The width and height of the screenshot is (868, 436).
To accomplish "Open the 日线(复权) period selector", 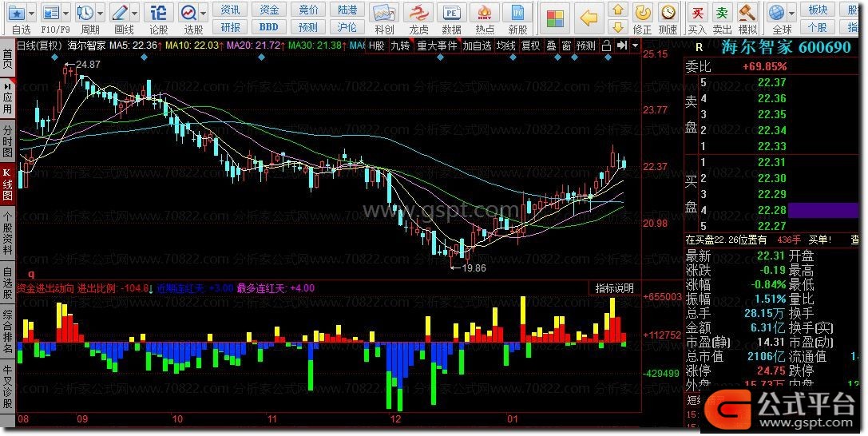I will 39,46.
